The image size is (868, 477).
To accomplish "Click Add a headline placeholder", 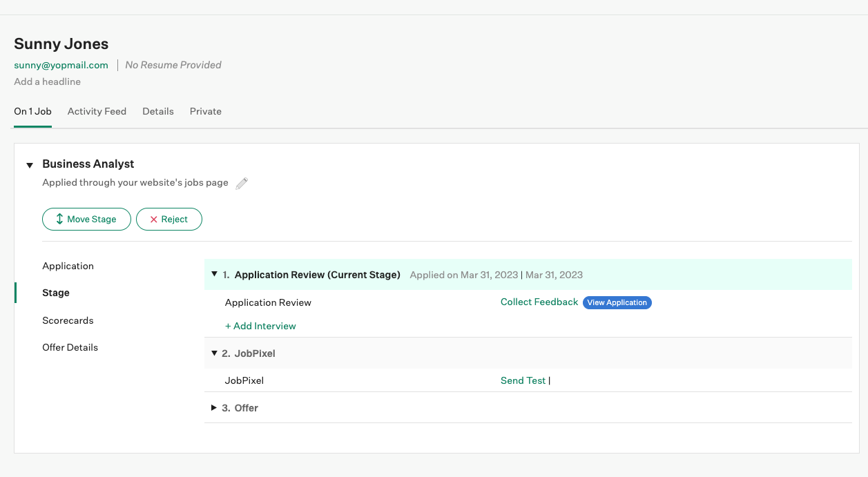I will coord(47,81).
